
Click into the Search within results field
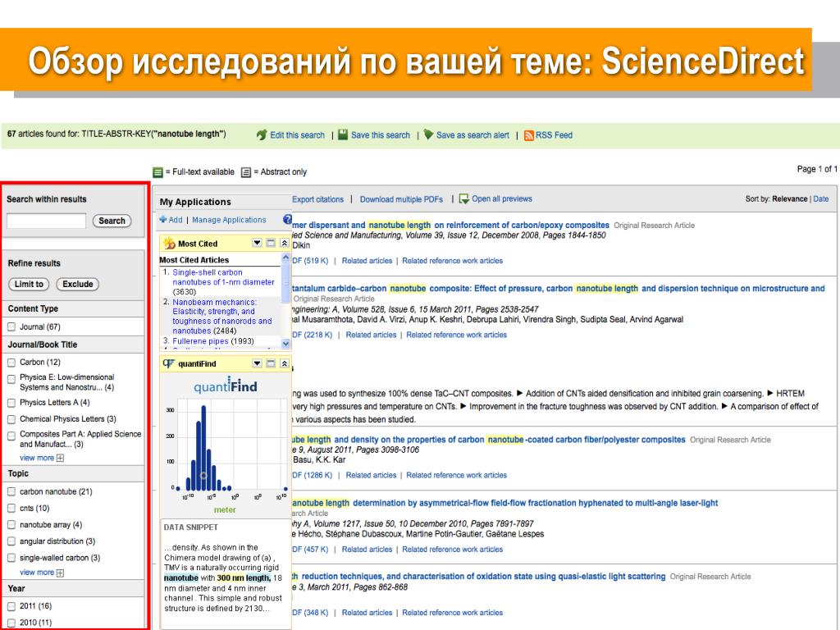coord(46,221)
